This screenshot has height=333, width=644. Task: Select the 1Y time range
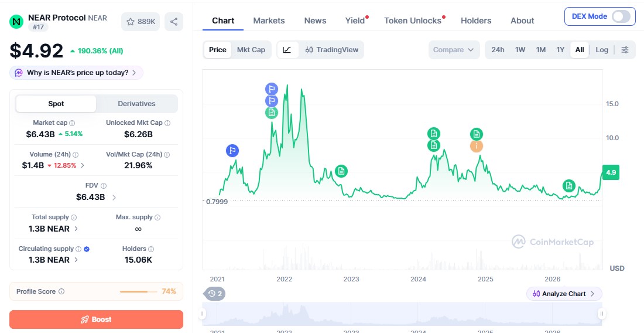[x=560, y=50]
